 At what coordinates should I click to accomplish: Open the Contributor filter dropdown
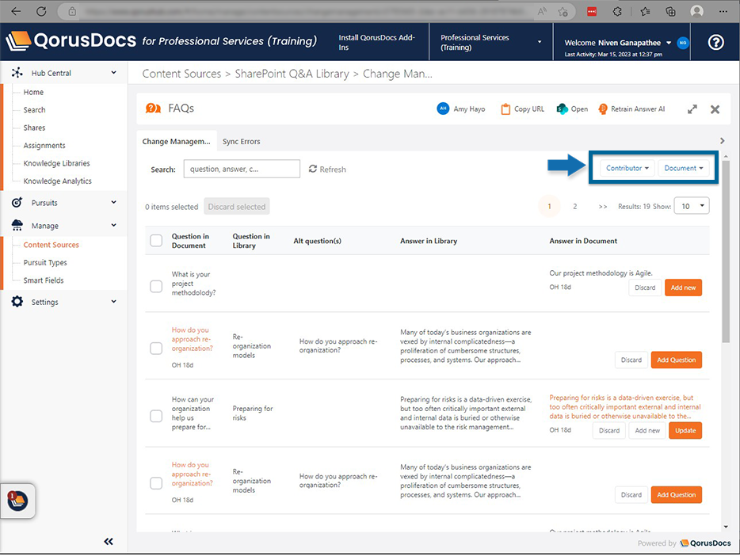627,168
